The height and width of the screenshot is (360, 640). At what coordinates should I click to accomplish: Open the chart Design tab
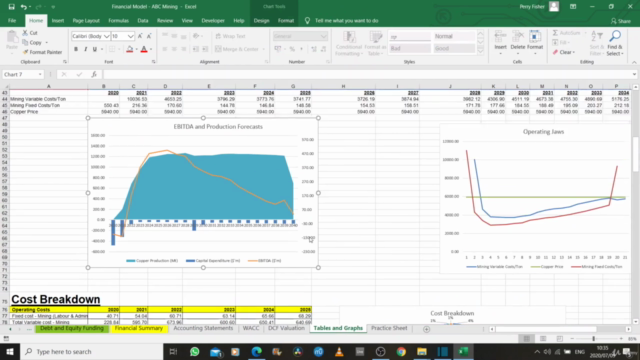pos(261,20)
